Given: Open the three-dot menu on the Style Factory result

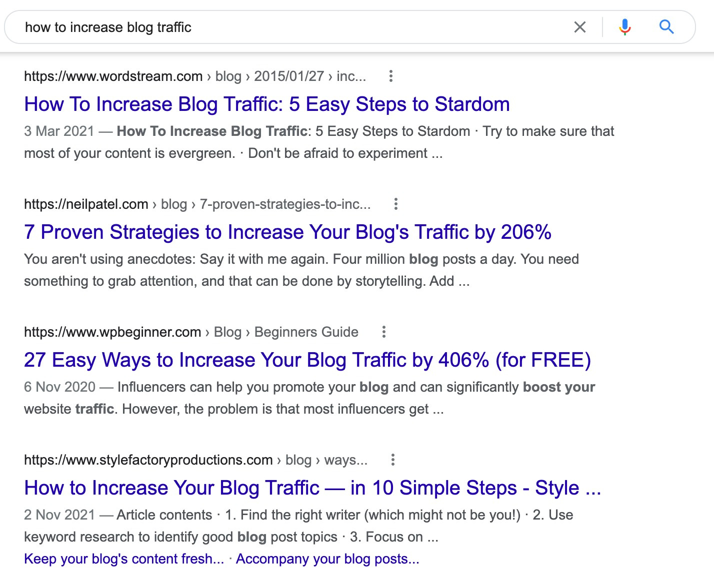Looking at the screenshot, I should pos(392,460).
